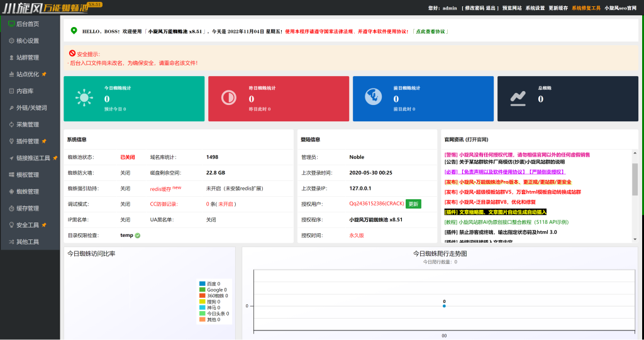
Task: Click the green check icon beside temp
Action: point(138,235)
